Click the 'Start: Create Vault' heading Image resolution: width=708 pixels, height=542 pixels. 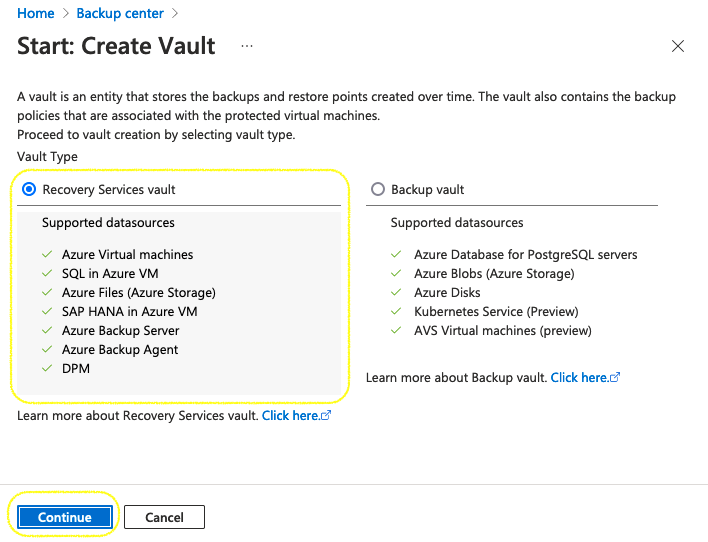116,46
